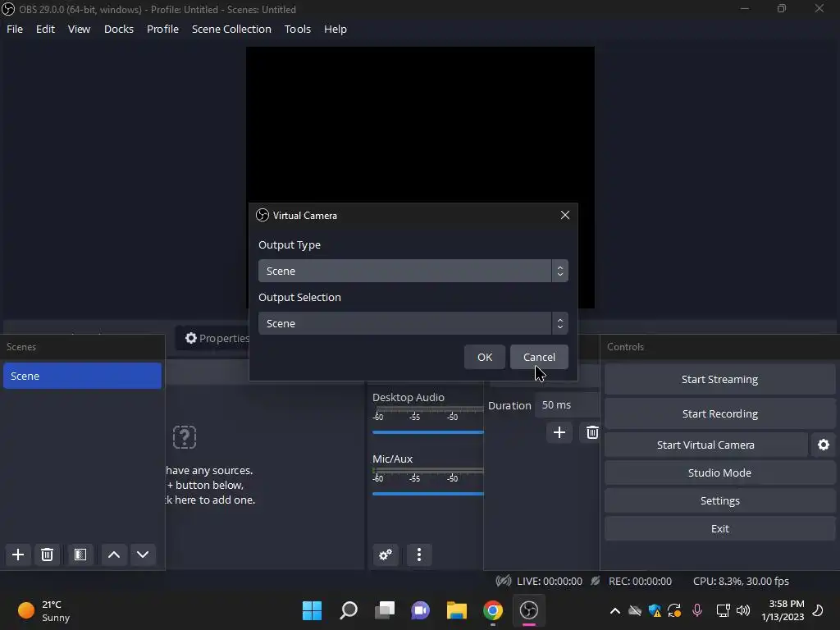Image resolution: width=840 pixels, height=630 pixels.
Task: Click Start Streaming button
Action: pos(719,379)
